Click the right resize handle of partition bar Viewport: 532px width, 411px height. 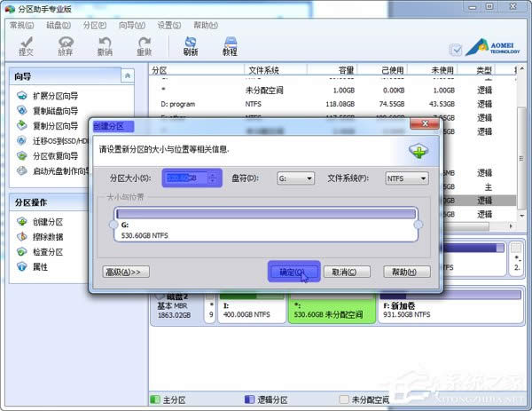pos(419,225)
